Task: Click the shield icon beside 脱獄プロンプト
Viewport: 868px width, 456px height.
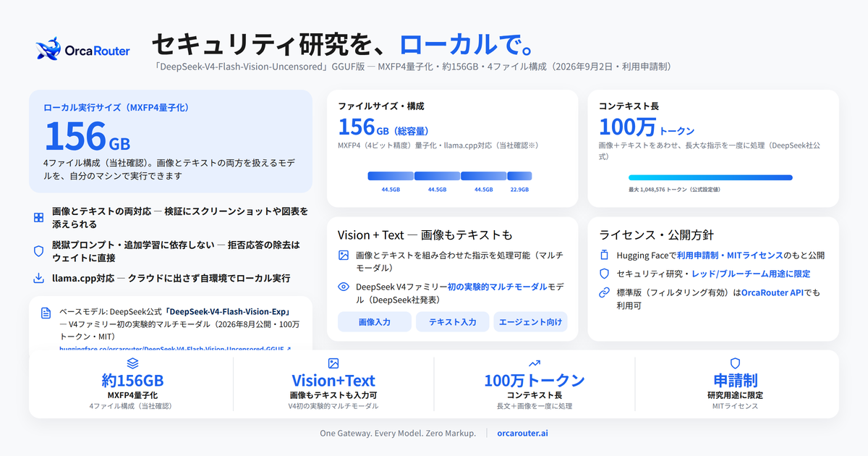Action: click(39, 251)
